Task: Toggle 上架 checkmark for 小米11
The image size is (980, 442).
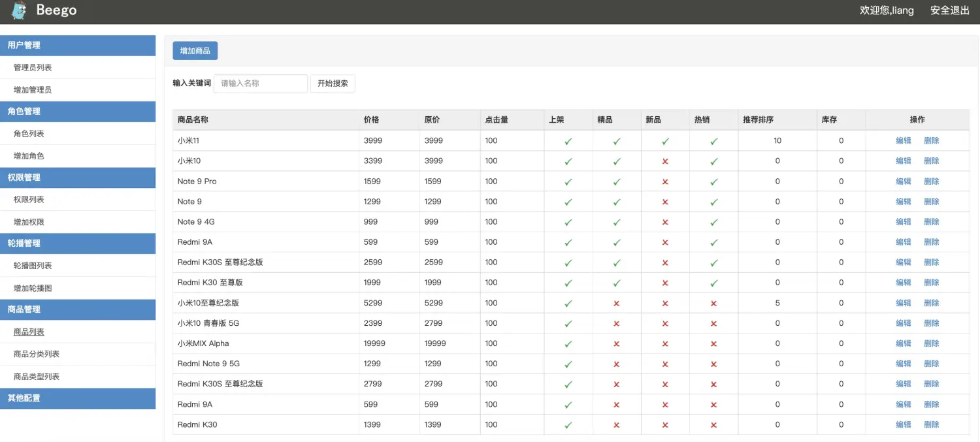Action: pos(568,141)
